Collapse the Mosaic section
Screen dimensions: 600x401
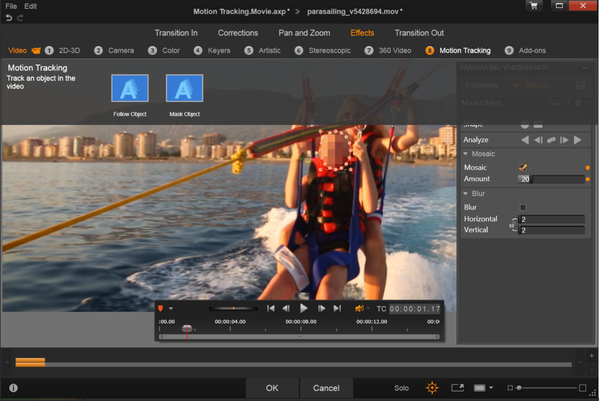(466, 154)
